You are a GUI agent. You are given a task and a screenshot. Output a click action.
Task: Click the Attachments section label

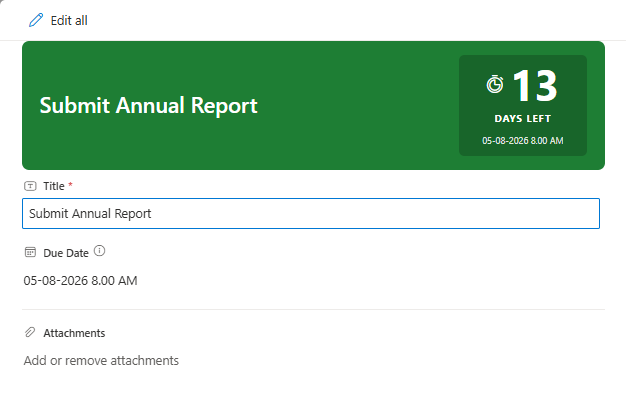(74, 333)
